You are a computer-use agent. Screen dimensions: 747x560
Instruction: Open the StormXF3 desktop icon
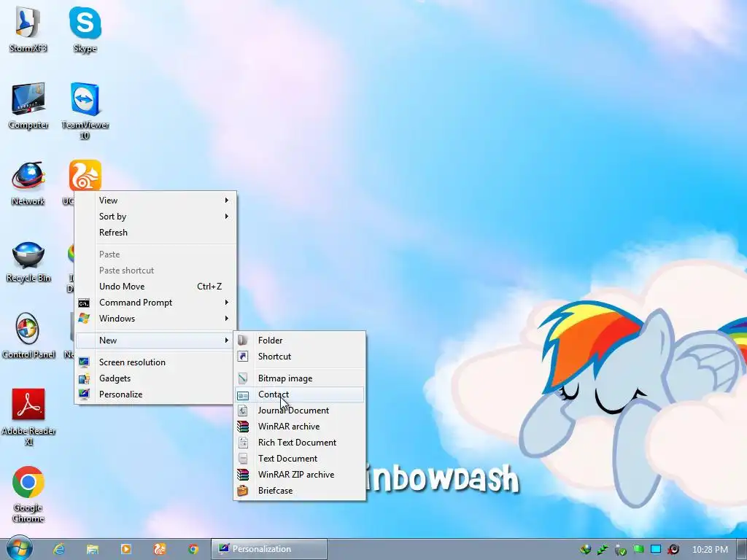pyautogui.click(x=28, y=28)
